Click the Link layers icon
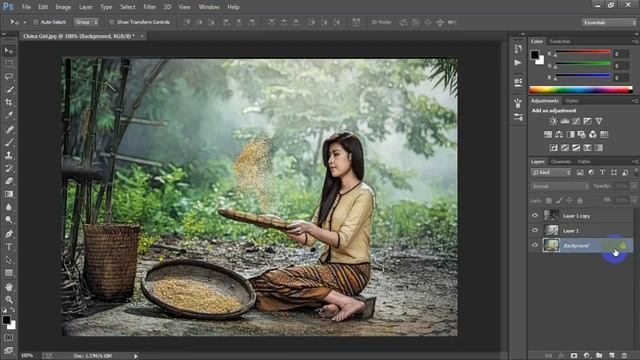This screenshot has height=360, width=640. click(549, 356)
